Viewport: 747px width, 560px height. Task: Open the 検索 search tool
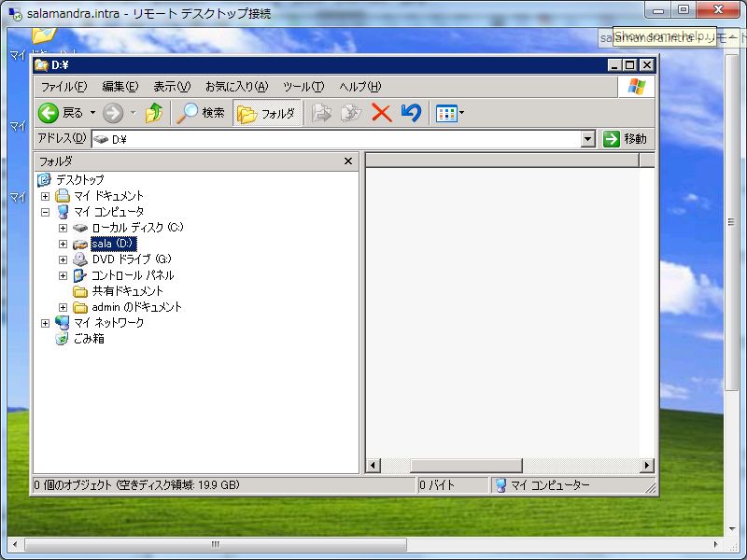201,113
